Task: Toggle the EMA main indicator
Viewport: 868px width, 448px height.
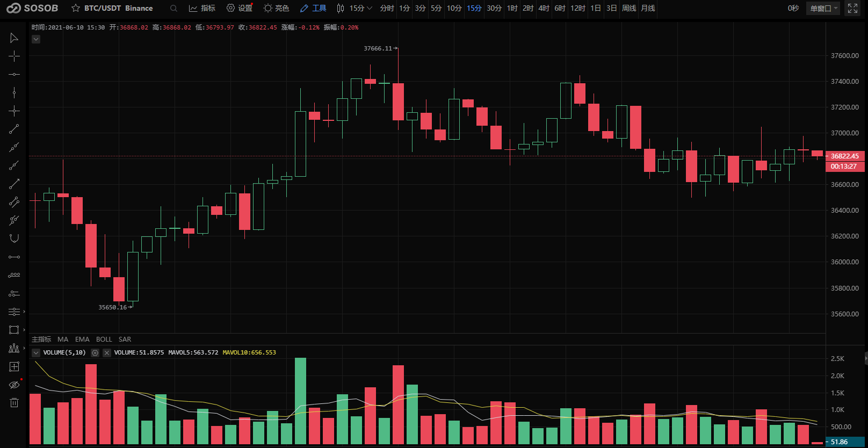Action: [x=82, y=339]
